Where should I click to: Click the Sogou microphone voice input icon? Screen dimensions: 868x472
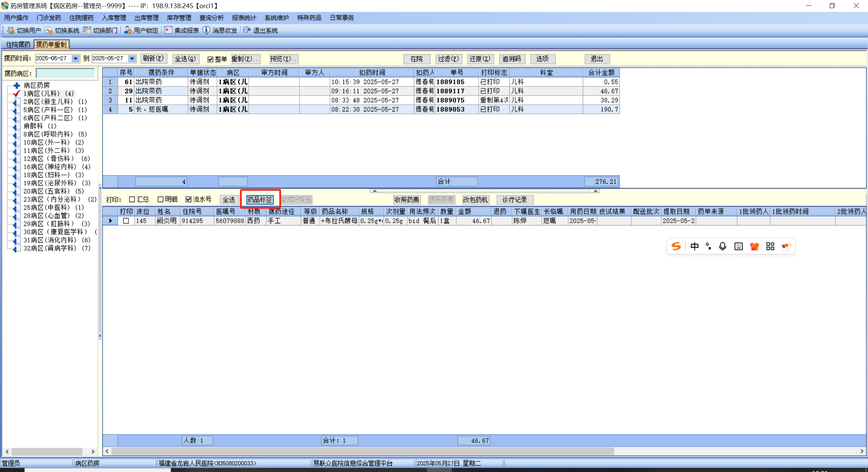pos(722,247)
